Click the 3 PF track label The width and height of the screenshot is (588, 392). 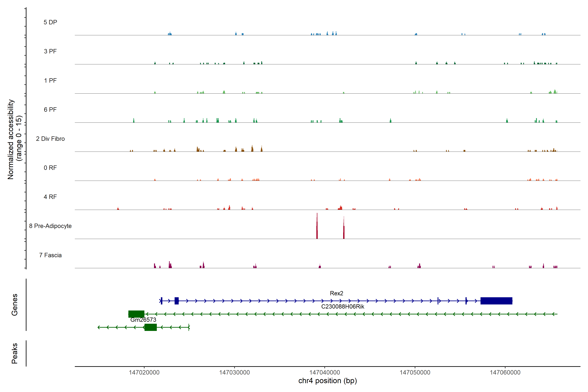click(x=50, y=51)
